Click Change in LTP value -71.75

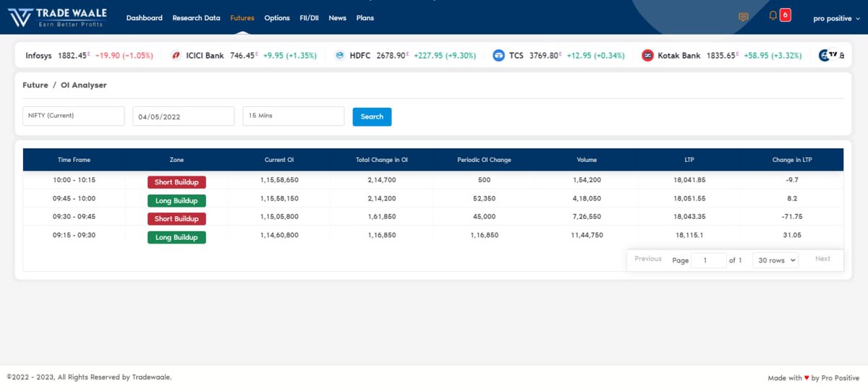[x=792, y=216]
